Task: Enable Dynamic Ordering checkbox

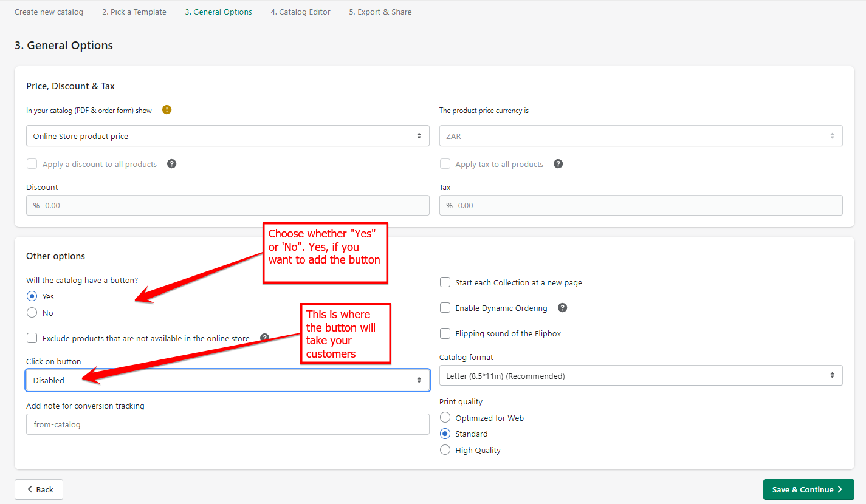Action: coord(445,308)
